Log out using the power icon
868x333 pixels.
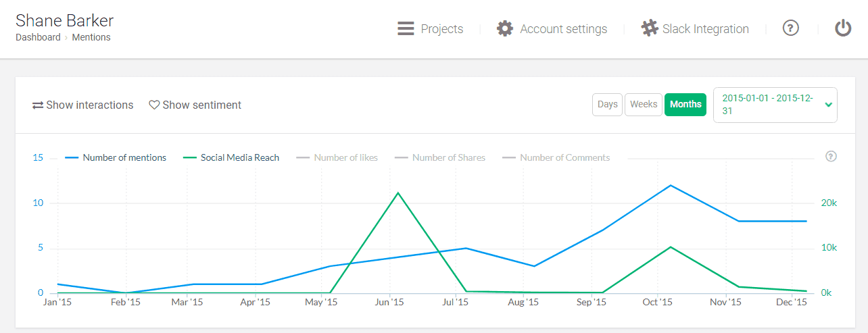[x=842, y=28]
